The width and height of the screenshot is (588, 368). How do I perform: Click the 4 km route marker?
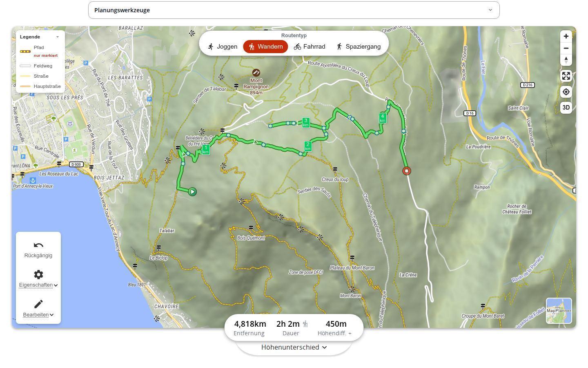[x=383, y=118]
